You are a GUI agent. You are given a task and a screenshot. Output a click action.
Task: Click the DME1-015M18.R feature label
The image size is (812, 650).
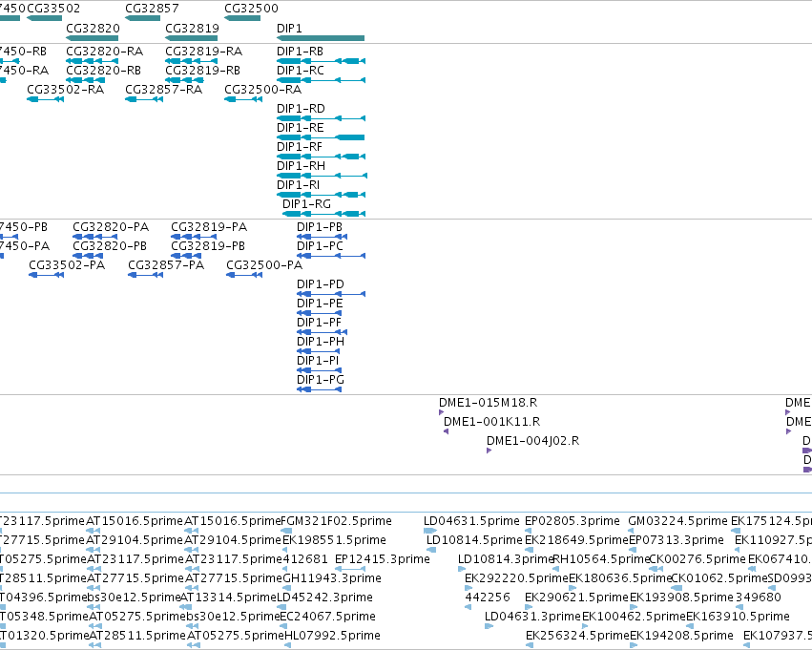(488, 403)
